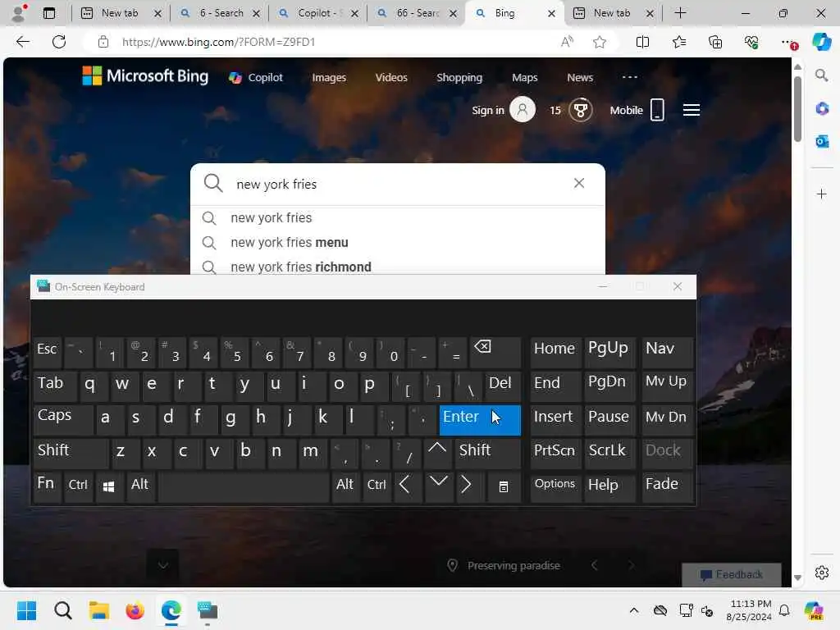Viewport: 840px width, 630px height.
Task: Click the Windows logo key on keyboard
Action: click(109, 486)
